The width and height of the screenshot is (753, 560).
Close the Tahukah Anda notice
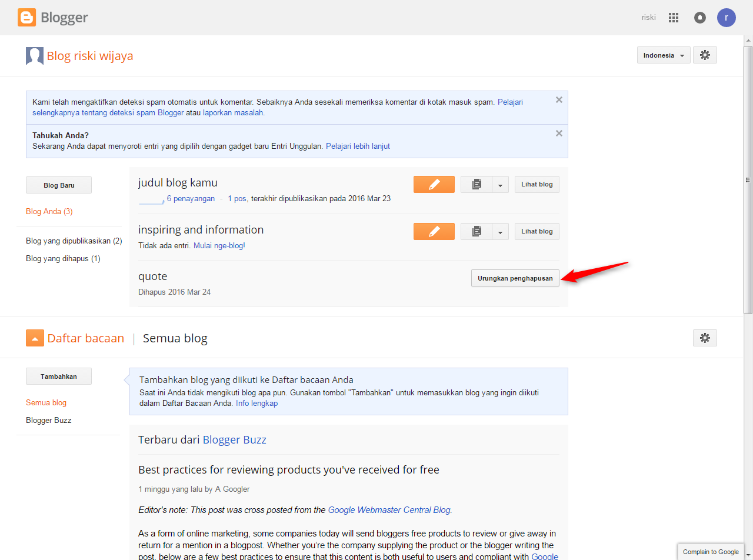coord(559,134)
